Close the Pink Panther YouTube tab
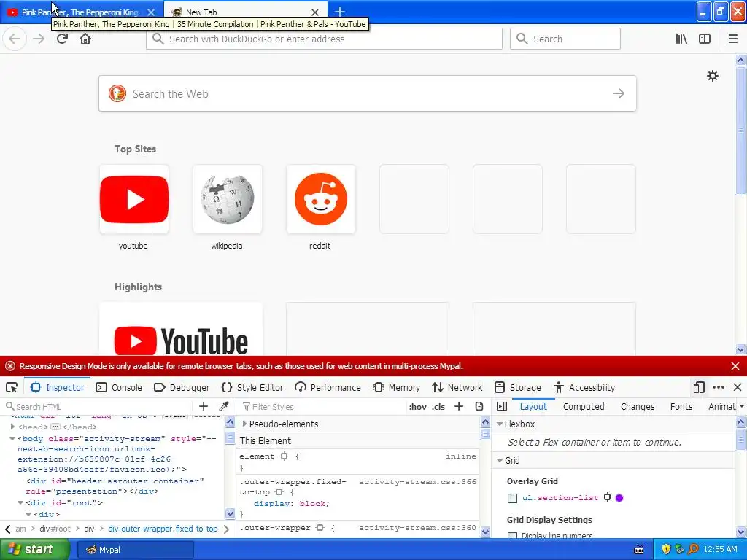 (x=151, y=12)
